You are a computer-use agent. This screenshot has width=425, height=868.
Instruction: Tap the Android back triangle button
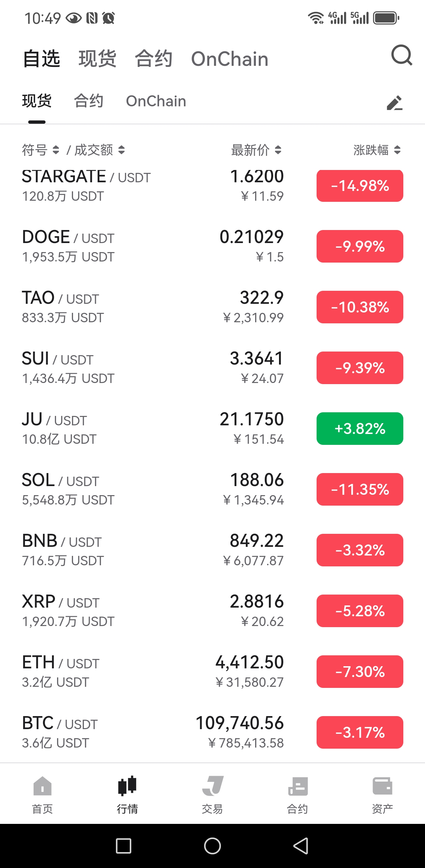coord(301,846)
